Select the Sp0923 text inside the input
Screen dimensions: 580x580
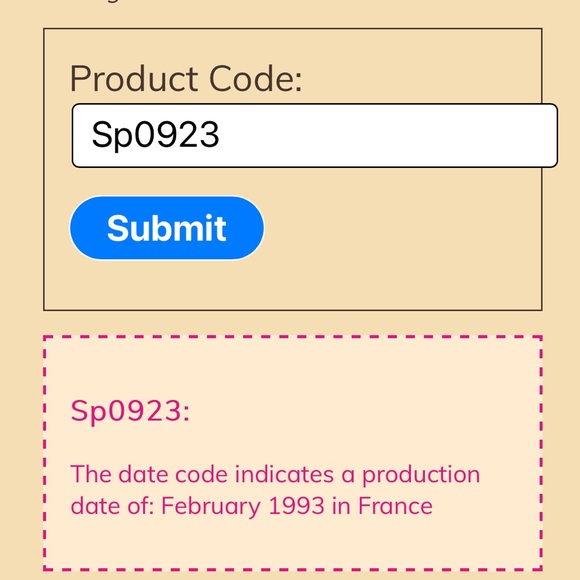pos(155,135)
